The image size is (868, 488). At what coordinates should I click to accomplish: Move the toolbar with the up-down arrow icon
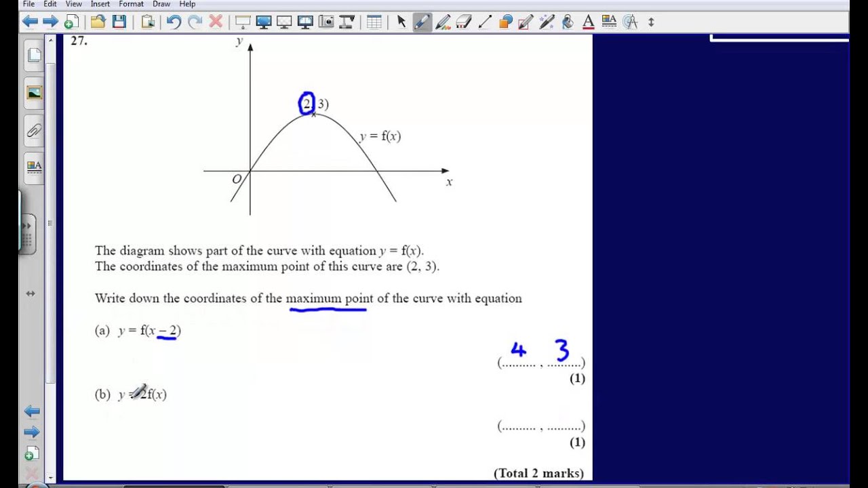coord(651,22)
